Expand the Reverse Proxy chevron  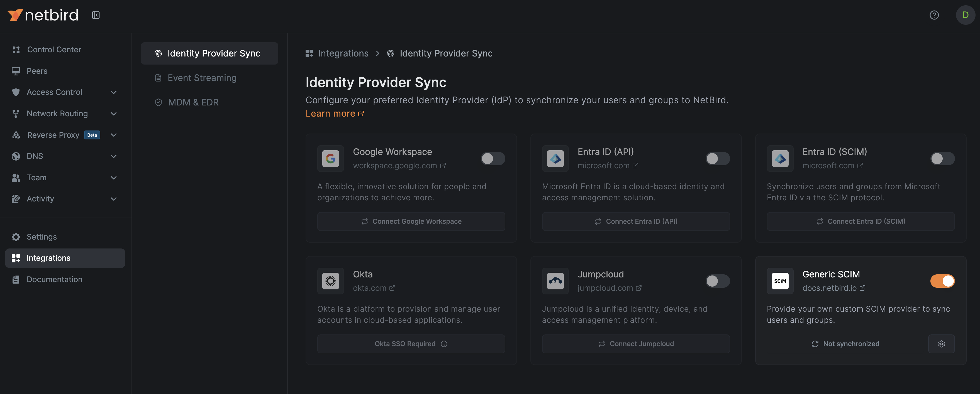point(113,135)
